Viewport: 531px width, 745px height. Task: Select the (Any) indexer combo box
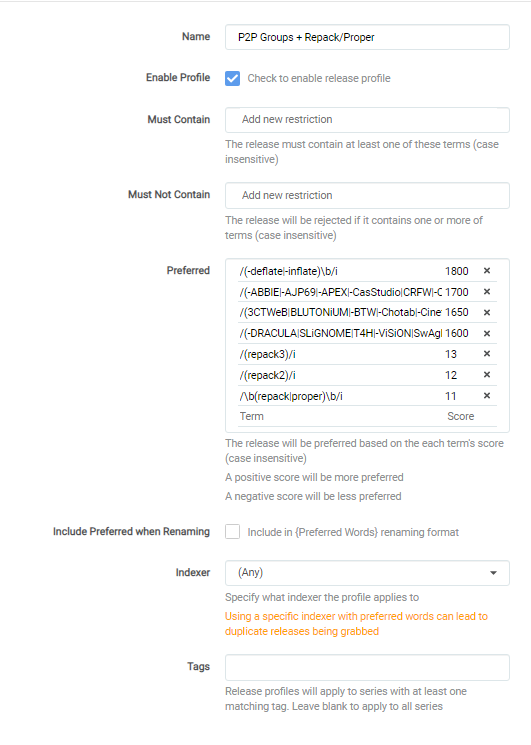[x=367, y=573]
